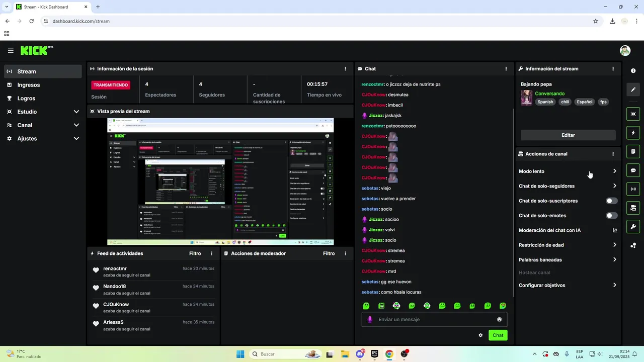Open Acciones de canal three-dot menu
The height and width of the screenshot is (362, 644).
(613, 154)
